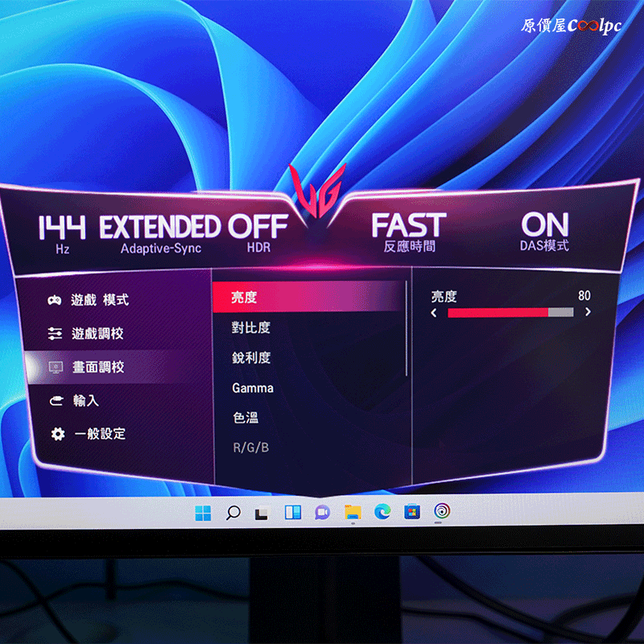This screenshot has width=644, height=644.
Task: Click the submenu scrollbar
Action: (407, 328)
